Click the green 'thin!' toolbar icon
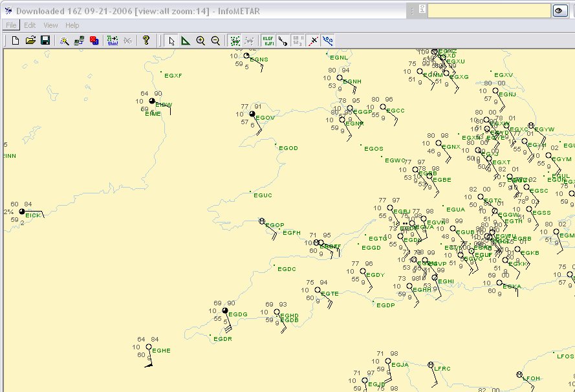The width and height of the screenshot is (575, 392). [113, 40]
